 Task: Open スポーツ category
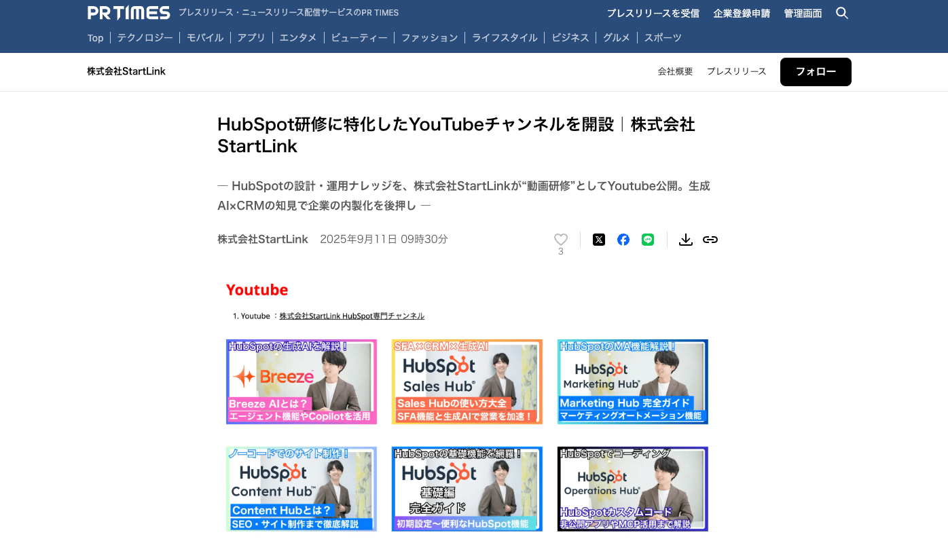click(x=663, y=38)
